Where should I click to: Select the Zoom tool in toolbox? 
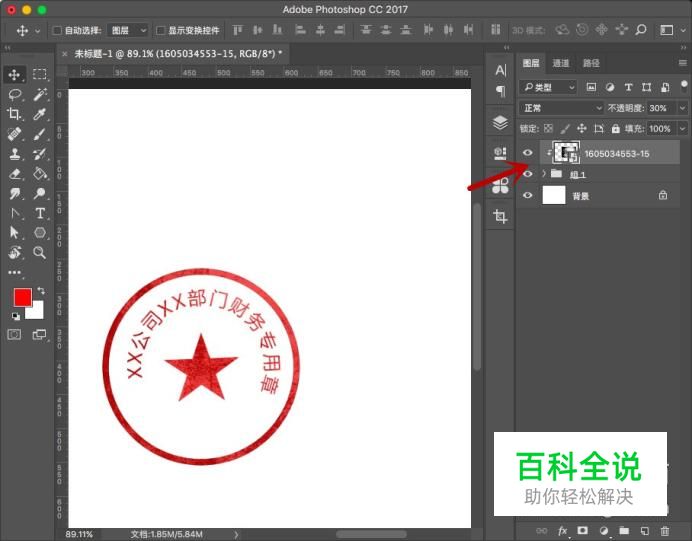pos(40,252)
